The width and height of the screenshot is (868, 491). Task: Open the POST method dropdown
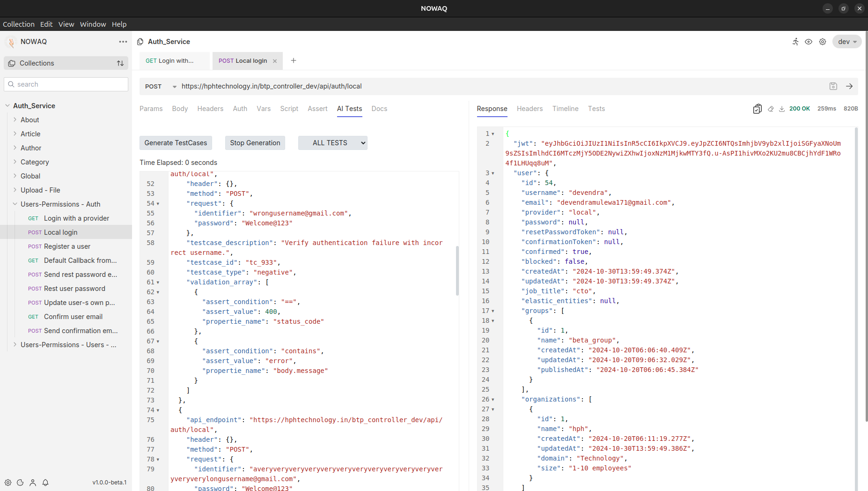[x=161, y=87]
